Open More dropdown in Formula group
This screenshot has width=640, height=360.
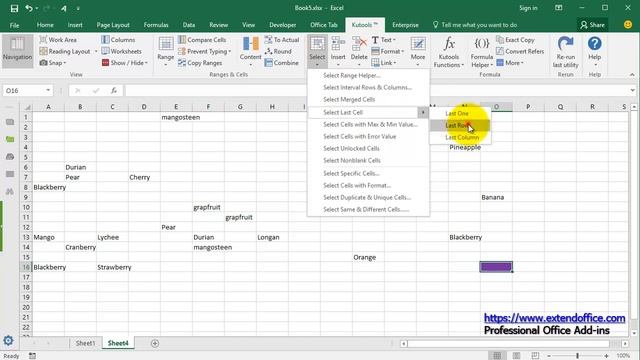[510, 63]
